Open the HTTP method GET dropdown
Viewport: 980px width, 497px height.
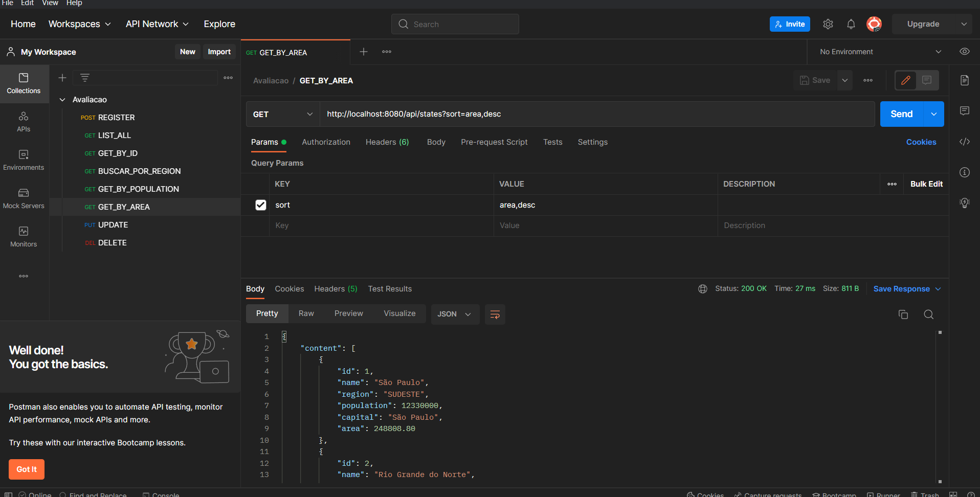283,114
